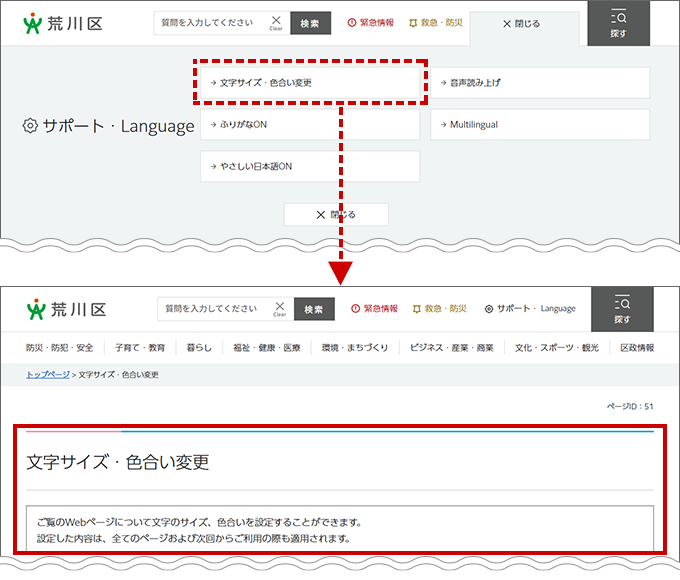Turn on やさしい日本語ON
The image size is (680, 580).
310,166
